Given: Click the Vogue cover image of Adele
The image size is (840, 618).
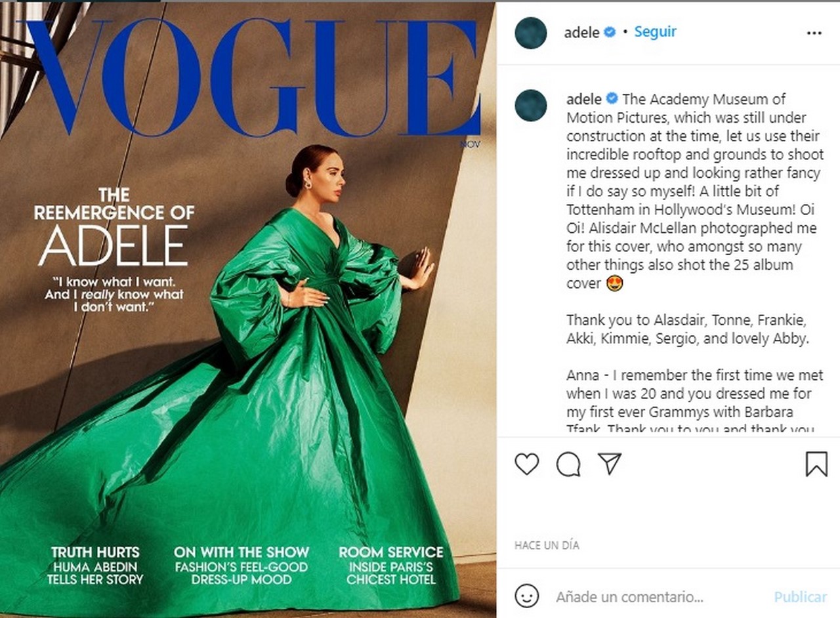Looking at the screenshot, I should (x=248, y=310).
